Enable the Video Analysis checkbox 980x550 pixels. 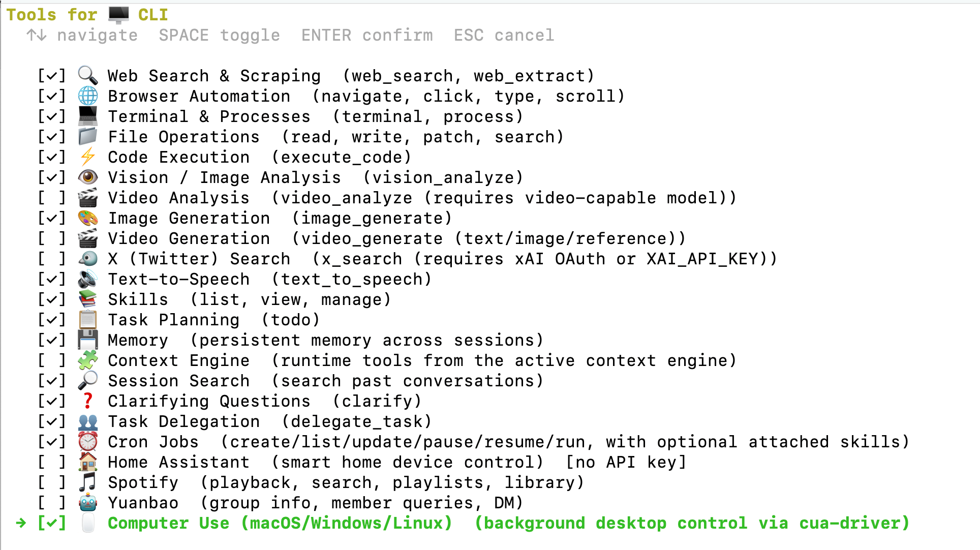(52, 198)
